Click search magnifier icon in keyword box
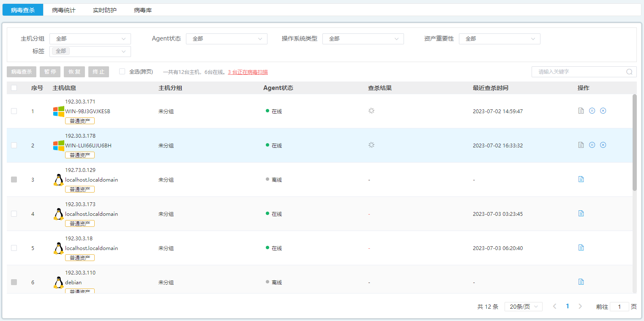Image resolution: width=644 pixels, height=321 pixels. [629, 72]
